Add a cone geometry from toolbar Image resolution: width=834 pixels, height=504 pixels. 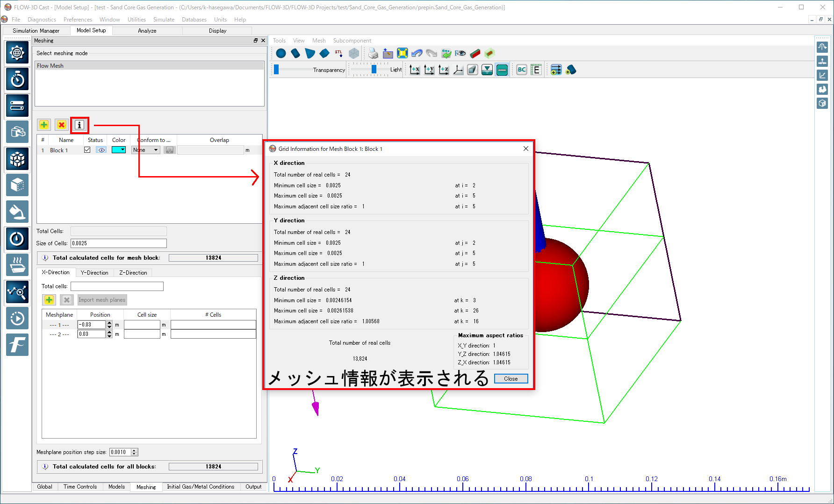tap(310, 53)
